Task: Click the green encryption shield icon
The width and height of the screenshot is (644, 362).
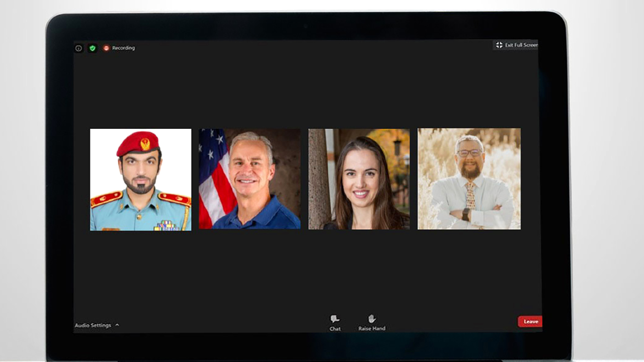Action: click(x=92, y=48)
